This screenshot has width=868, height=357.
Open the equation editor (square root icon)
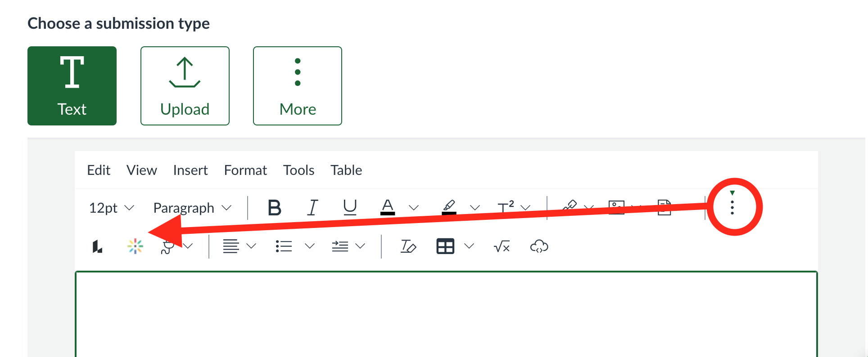tap(502, 246)
